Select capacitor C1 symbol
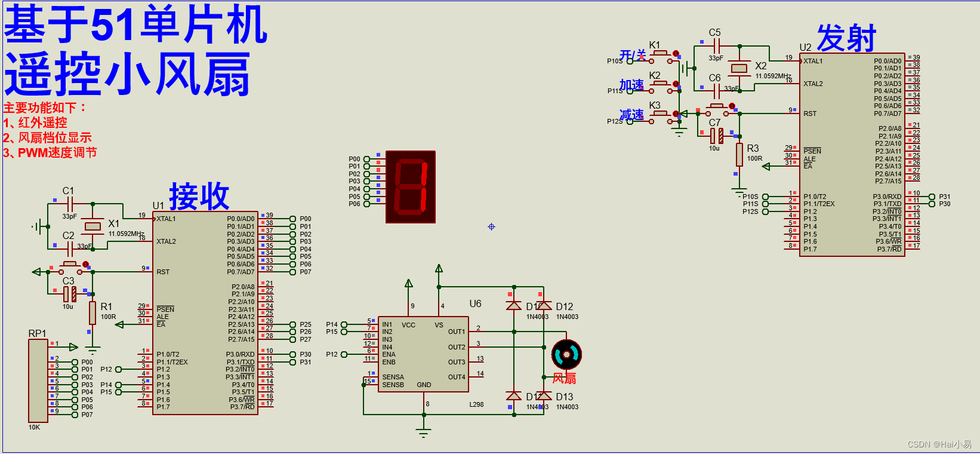Image resolution: width=980 pixels, height=454 pixels. (x=69, y=204)
